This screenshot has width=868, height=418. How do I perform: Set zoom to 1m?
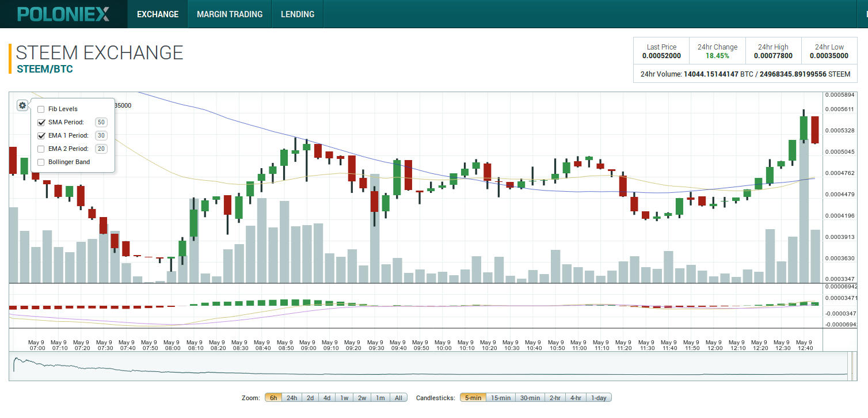coord(380,398)
